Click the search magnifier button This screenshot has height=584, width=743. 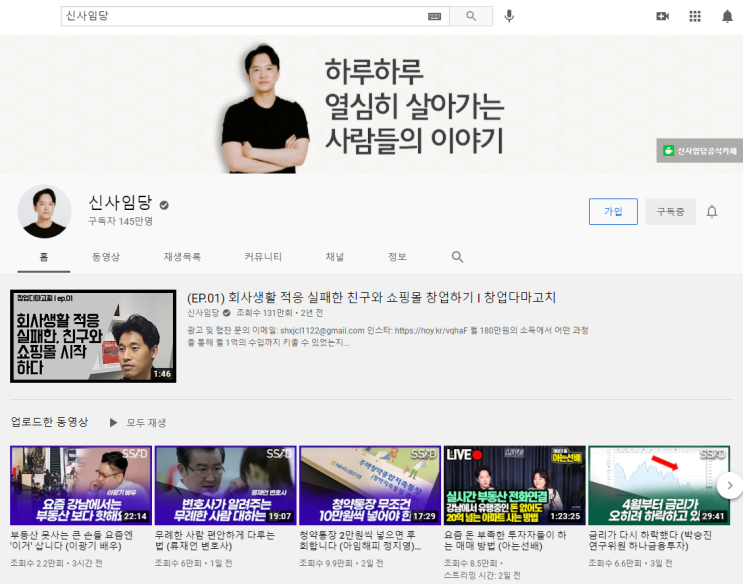tap(471, 16)
